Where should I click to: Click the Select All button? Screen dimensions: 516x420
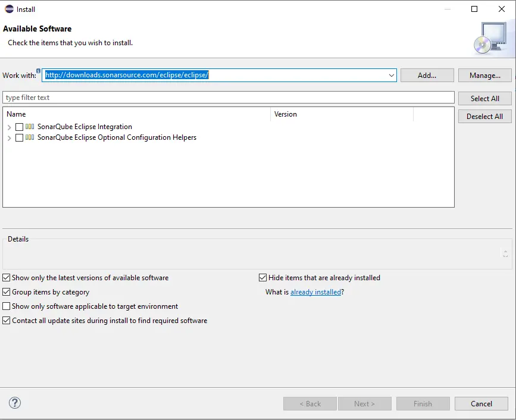pyautogui.click(x=484, y=98)
